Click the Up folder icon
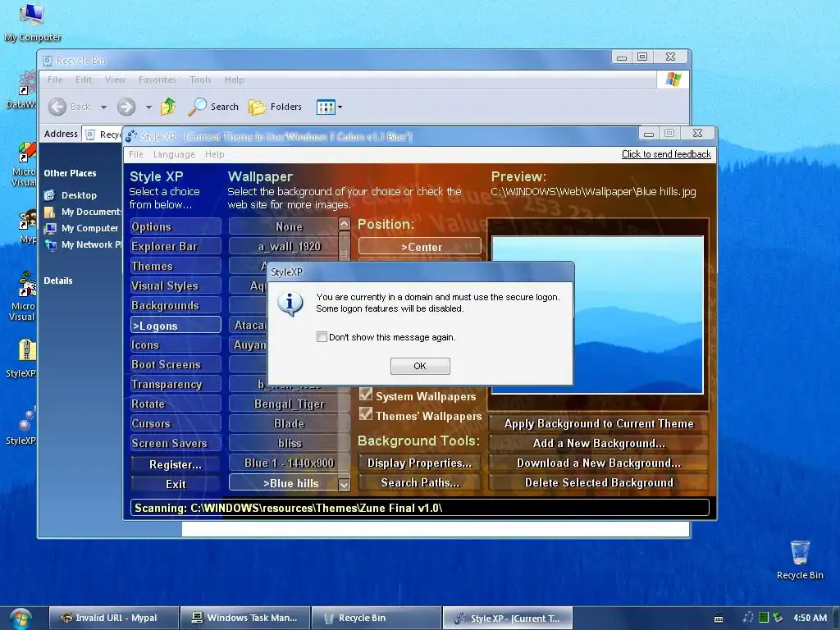Viewport: 840px width, 630px height. (x=168, y=106)
